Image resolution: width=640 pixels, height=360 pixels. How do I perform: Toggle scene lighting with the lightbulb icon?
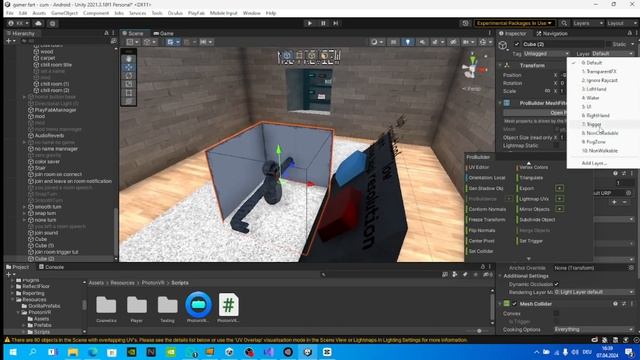tap(407, 42)
